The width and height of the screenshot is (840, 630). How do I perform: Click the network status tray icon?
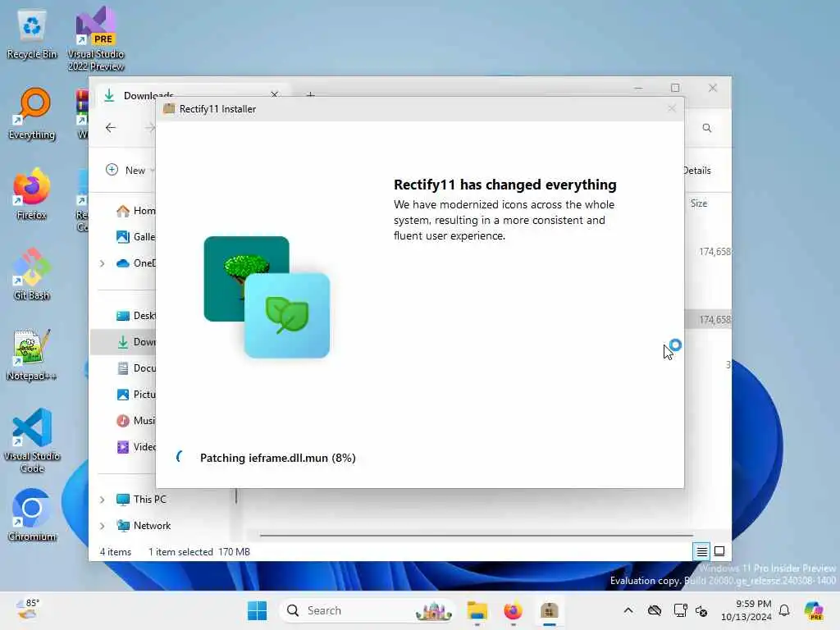click(680, 610)
